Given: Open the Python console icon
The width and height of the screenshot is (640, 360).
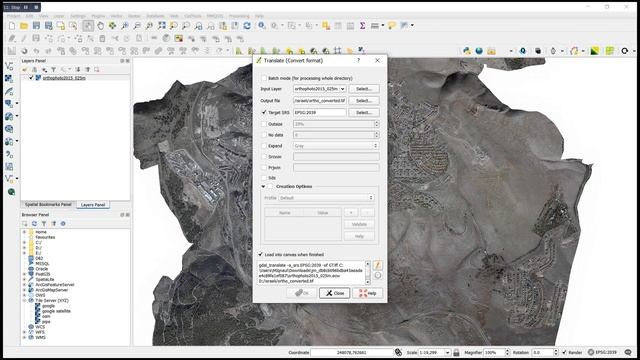Looking at the screenshot, I should click(467, 51).
